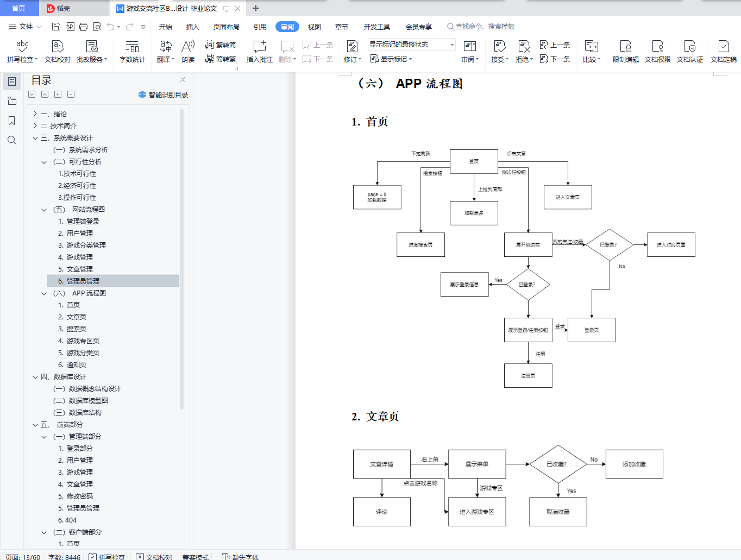Viewport: 741px width, 560px height.
Task: Open the 显示标记 dropdown
Action: (391, 59)
